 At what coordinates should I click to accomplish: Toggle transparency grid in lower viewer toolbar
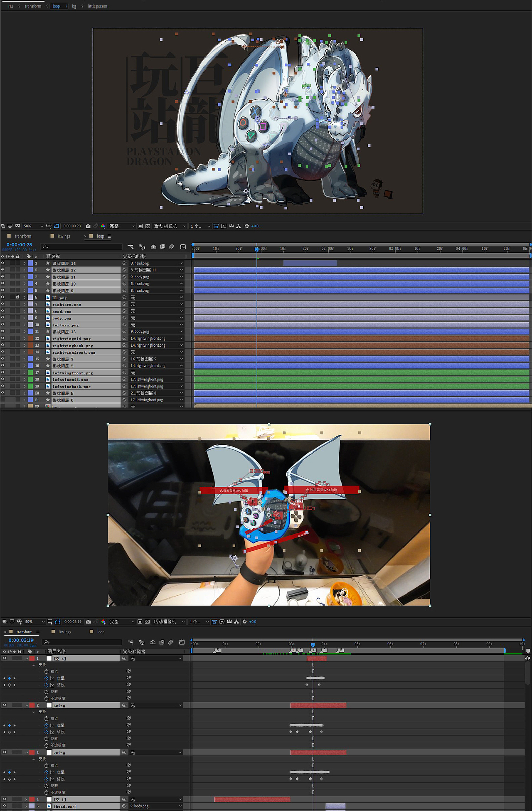[x=147, y=622]
